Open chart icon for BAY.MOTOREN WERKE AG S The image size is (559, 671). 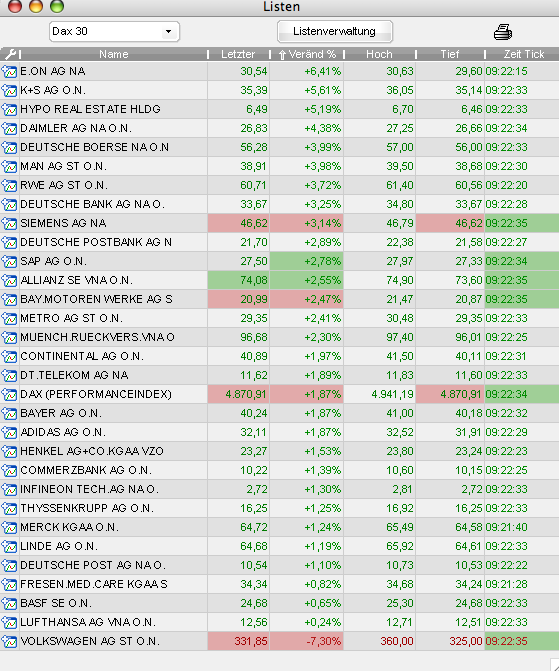point(9,299)
